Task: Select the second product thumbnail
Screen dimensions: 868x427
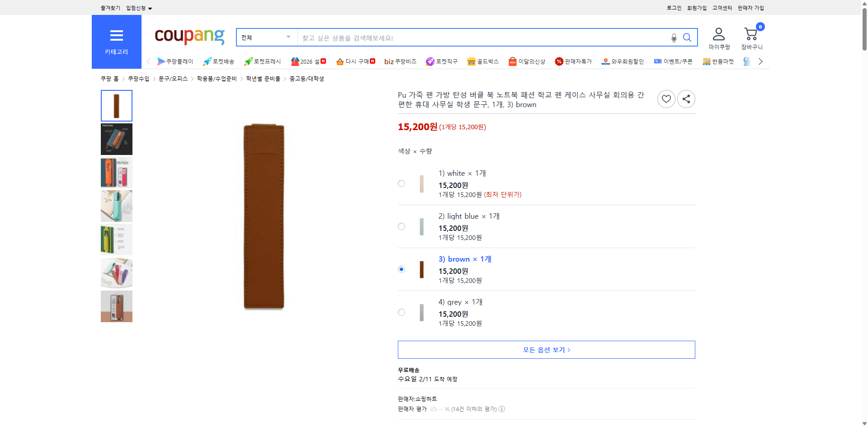Action: tap(116, 139)
